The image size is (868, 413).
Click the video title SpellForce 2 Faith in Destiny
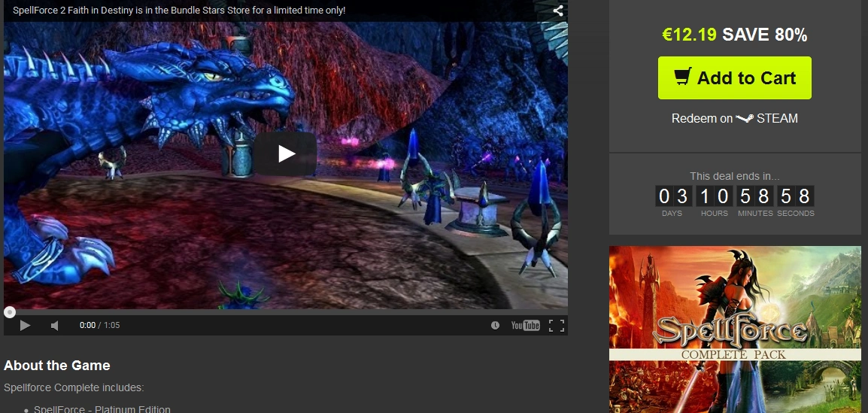179,10
